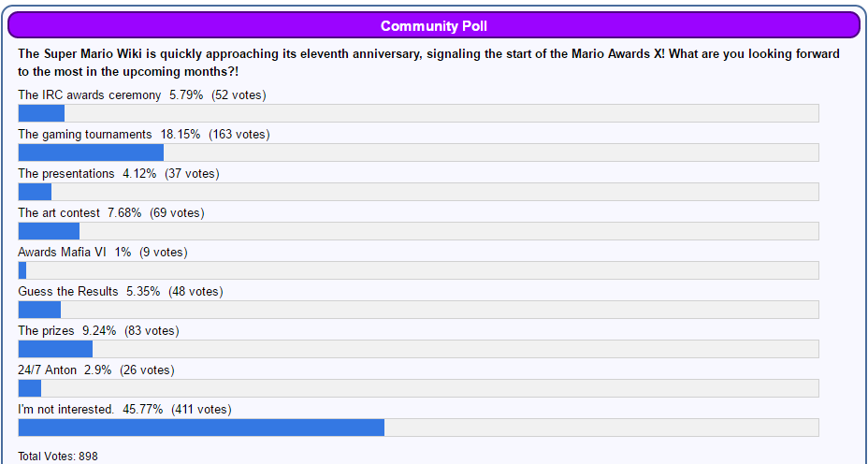Click the art contest blue result bar

pyautogui.click(x=49, y=231)
